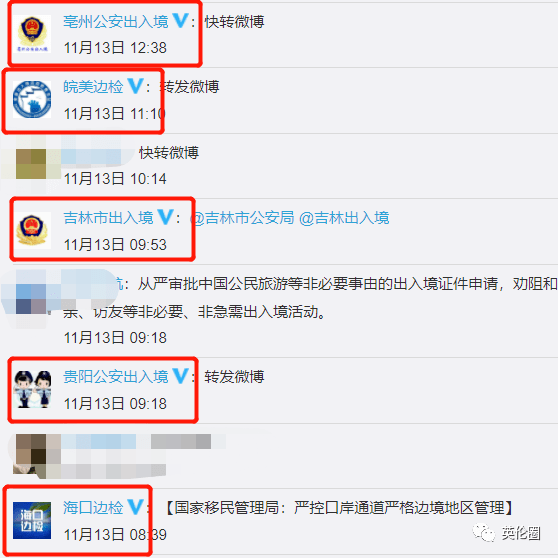Open 亳州公安出入境 profile avatar
This screenshot has width=558, height=558.
(32, 34)
